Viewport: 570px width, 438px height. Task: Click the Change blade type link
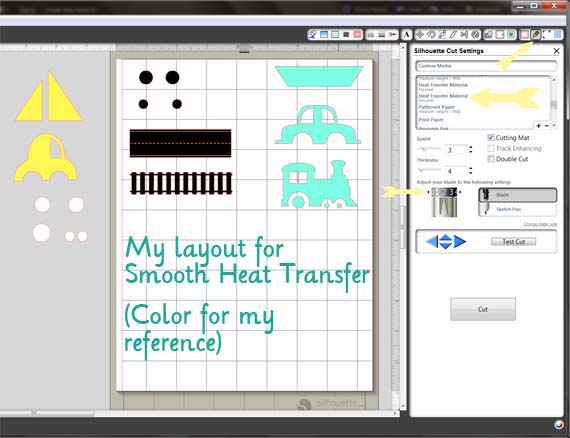pos(540,224)
